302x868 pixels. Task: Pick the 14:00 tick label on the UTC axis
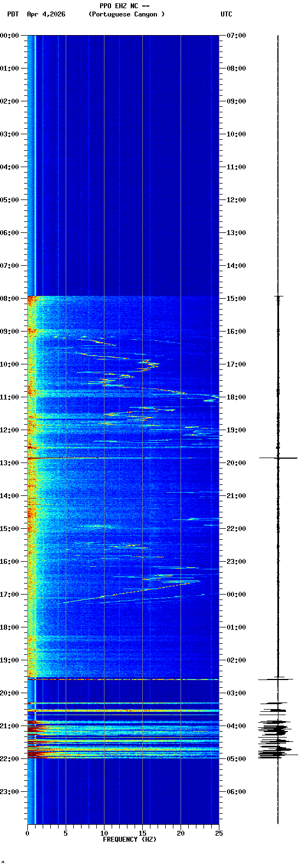tap(236, 266)
